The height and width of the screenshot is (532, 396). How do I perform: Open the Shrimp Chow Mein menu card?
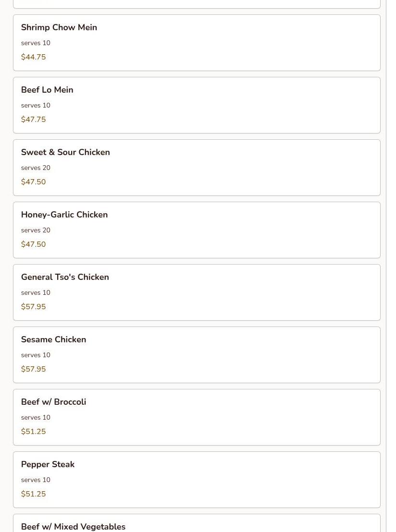pos(197,43)
